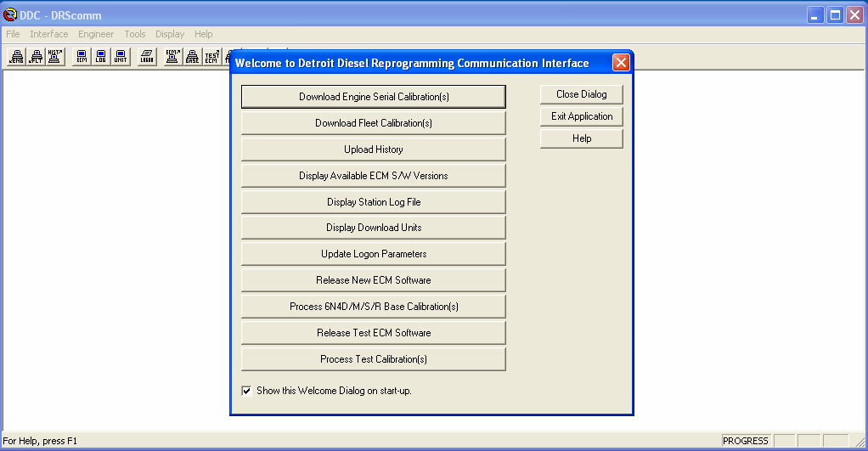Viewport: 868px width, 451px height.
Task: Click the DDC application icon in title bar
Action: tap(10, 15)
